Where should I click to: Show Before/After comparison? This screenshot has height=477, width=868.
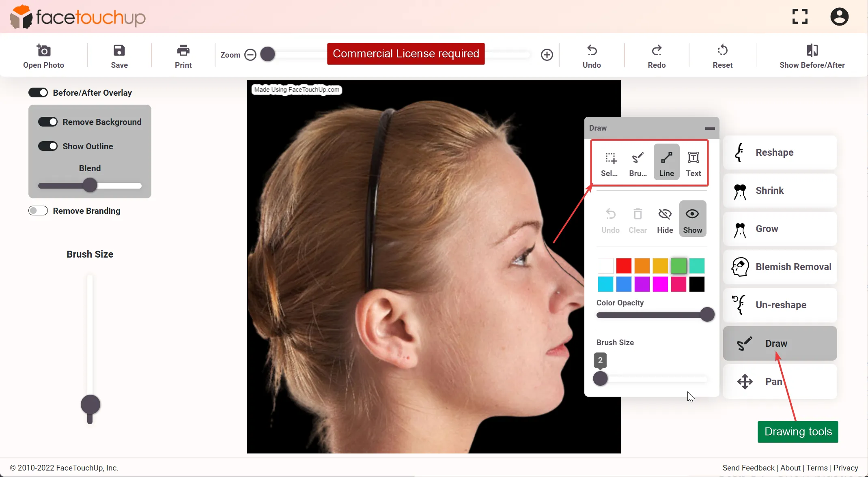(812, 55)
